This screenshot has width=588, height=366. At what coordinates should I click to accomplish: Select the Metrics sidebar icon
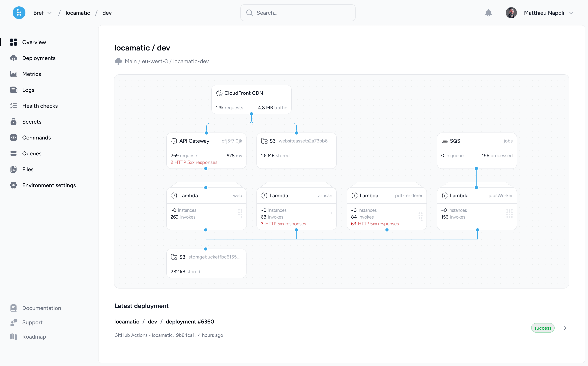(x=13, y=74)
